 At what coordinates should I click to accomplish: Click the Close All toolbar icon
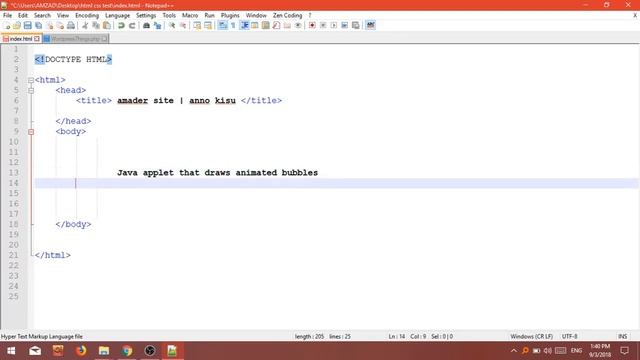click(60, 25)
